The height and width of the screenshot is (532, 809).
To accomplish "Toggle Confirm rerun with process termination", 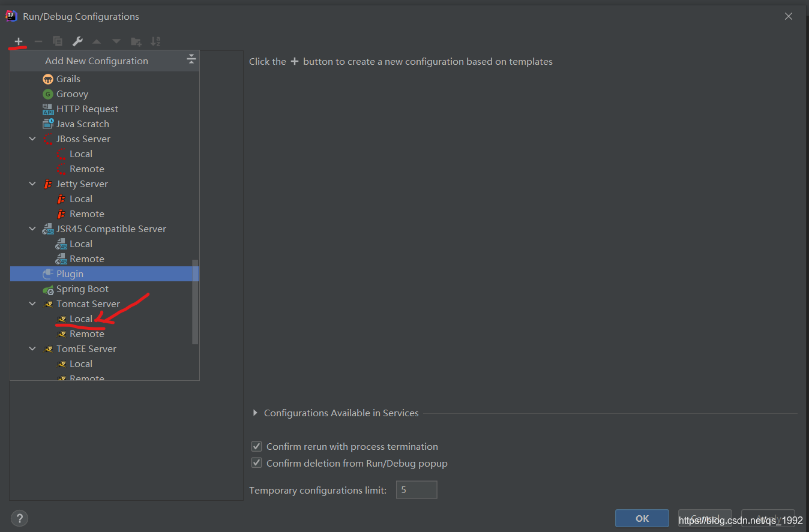I will 256,446.
